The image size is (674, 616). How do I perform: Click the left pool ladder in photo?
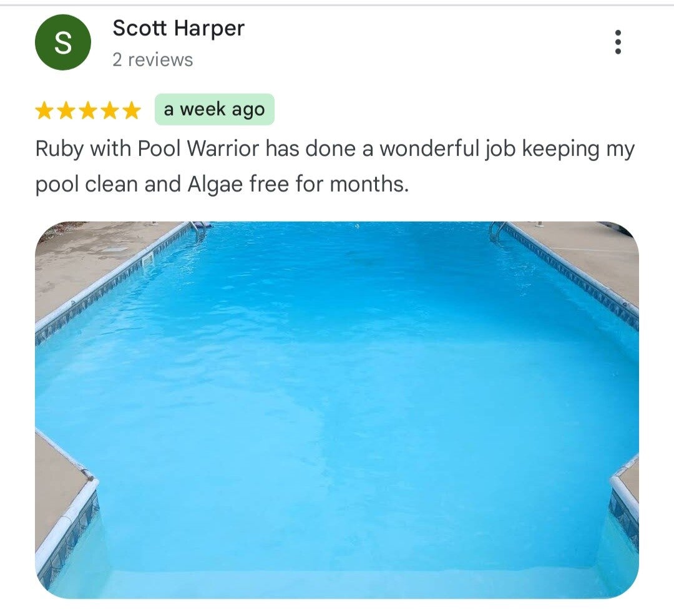(200, 231)
